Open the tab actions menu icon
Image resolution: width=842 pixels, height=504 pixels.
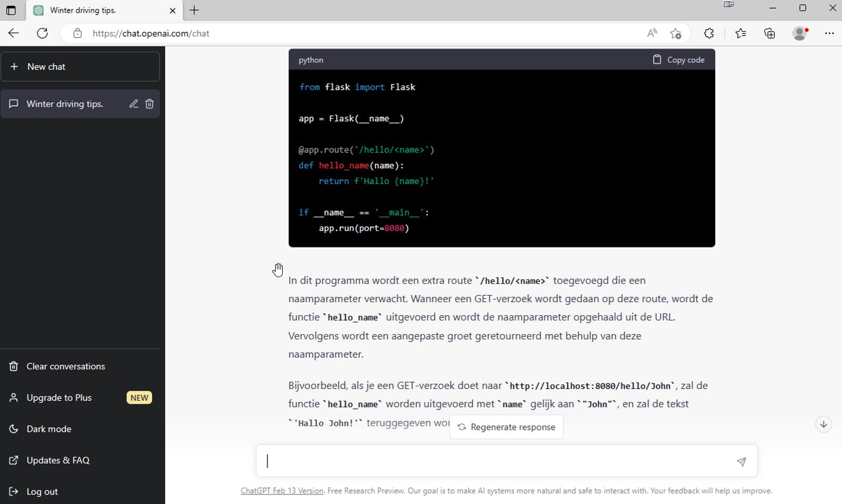coord(11,10)
